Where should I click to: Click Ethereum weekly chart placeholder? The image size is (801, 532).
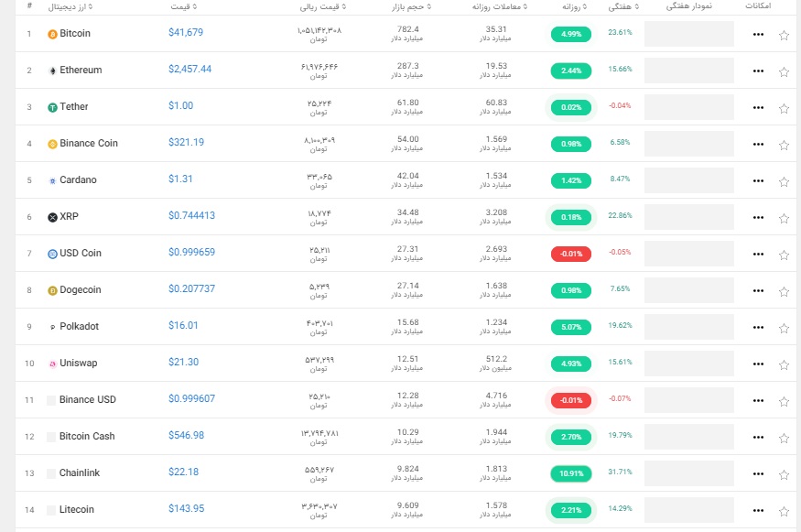688,71
